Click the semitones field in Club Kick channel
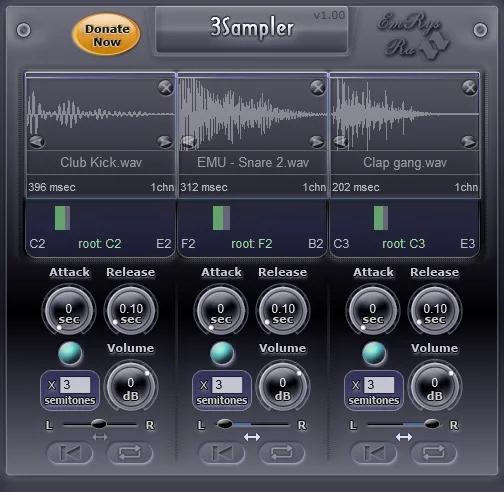 click(75, 385)
